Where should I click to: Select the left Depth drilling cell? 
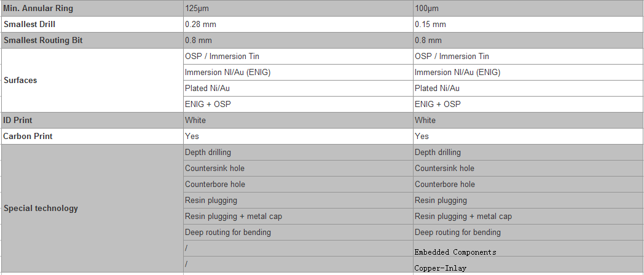point(298,152)
